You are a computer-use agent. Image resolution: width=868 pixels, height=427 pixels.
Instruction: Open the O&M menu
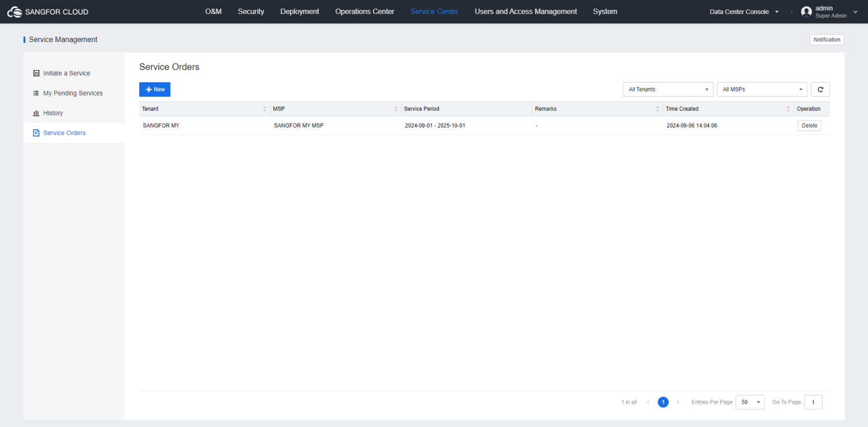coord(213,12)
